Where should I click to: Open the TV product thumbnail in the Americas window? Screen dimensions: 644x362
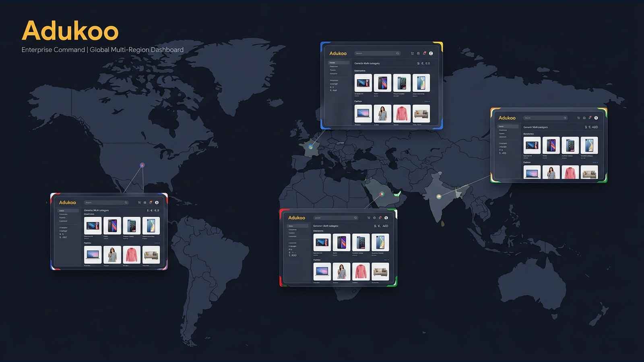click(x=93, y=226)
